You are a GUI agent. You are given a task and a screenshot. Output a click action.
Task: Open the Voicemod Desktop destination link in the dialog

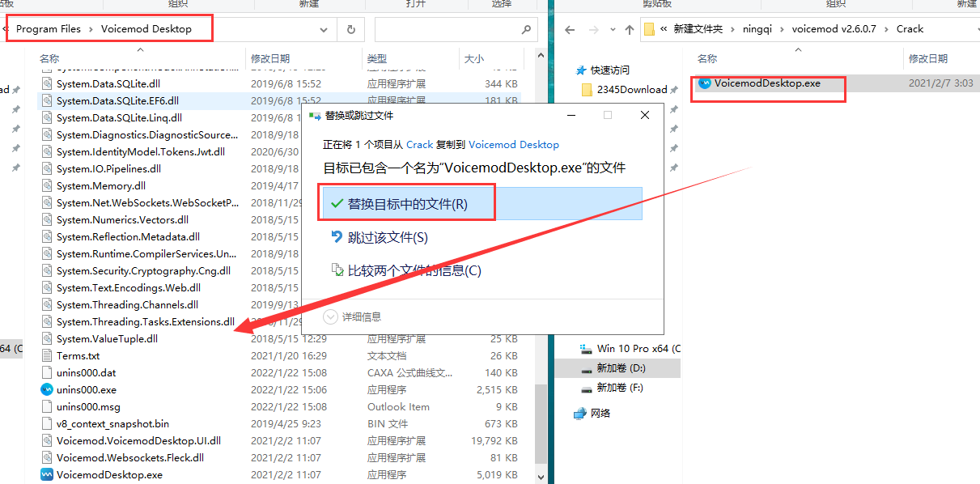click(x=514, y=144)
